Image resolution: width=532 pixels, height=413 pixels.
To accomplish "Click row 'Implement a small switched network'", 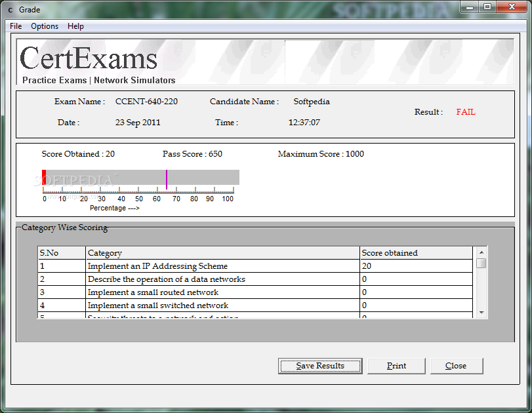I will pos(255,305).
